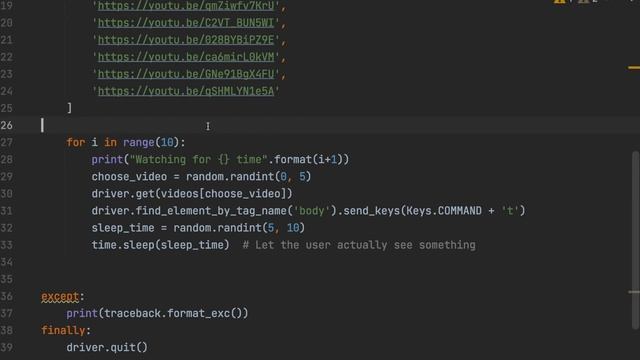The image size is (640, 360).
Task: Click line number 31 in the gutter
Action: pyautogui.click(x=7, y=211)
